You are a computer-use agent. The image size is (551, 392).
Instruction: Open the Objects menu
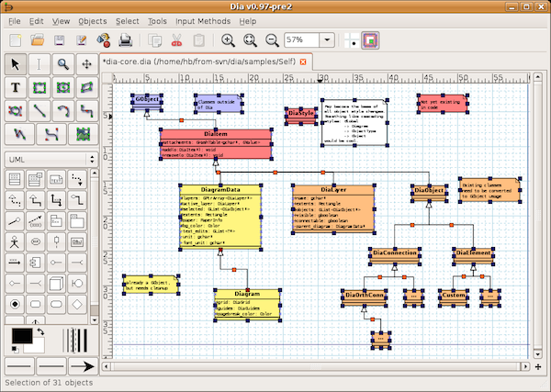tap(93, 21)
